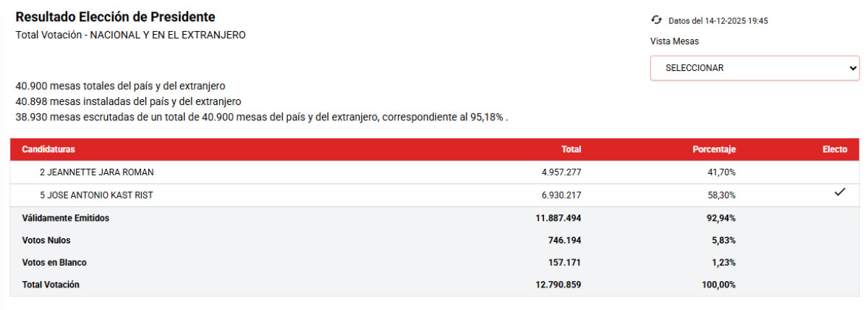
Task: Click the Válidamente Emitidos row label
Action: tap(66, 217)
